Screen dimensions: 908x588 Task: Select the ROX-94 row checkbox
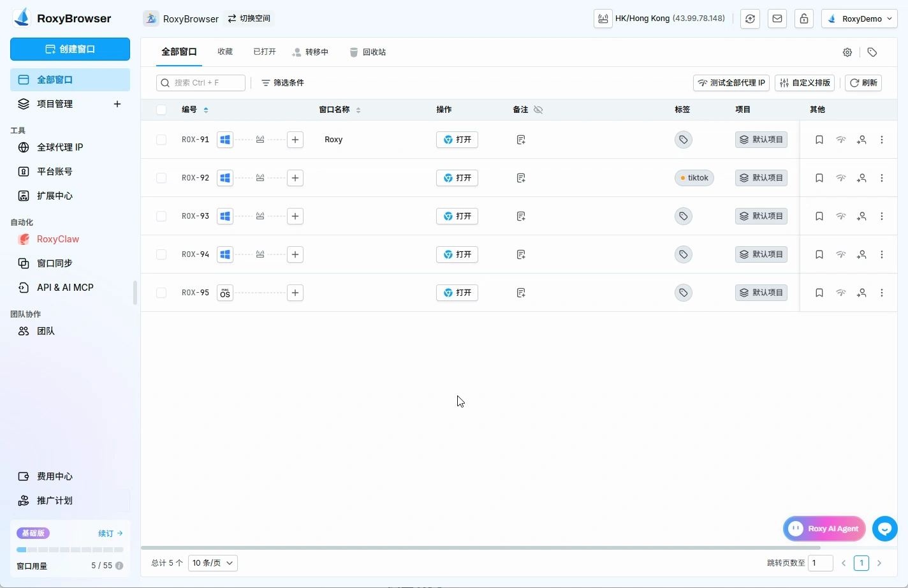(x=161, y=254)
